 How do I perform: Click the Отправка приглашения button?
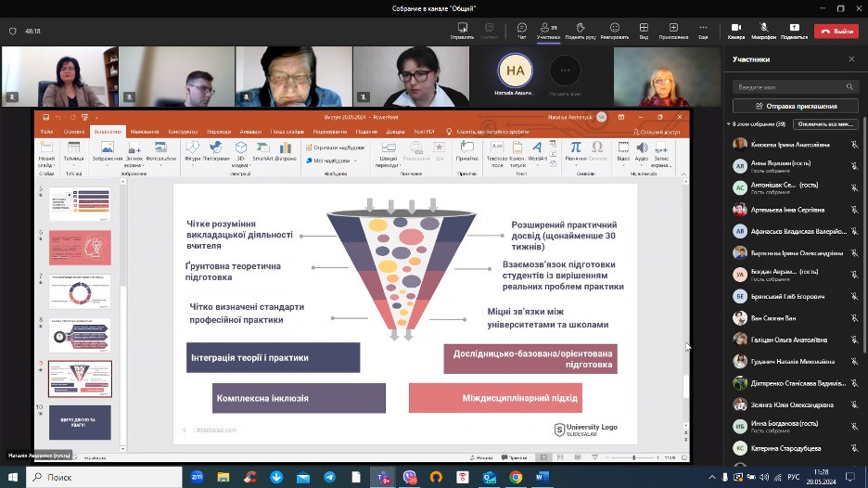click(797, 106)
